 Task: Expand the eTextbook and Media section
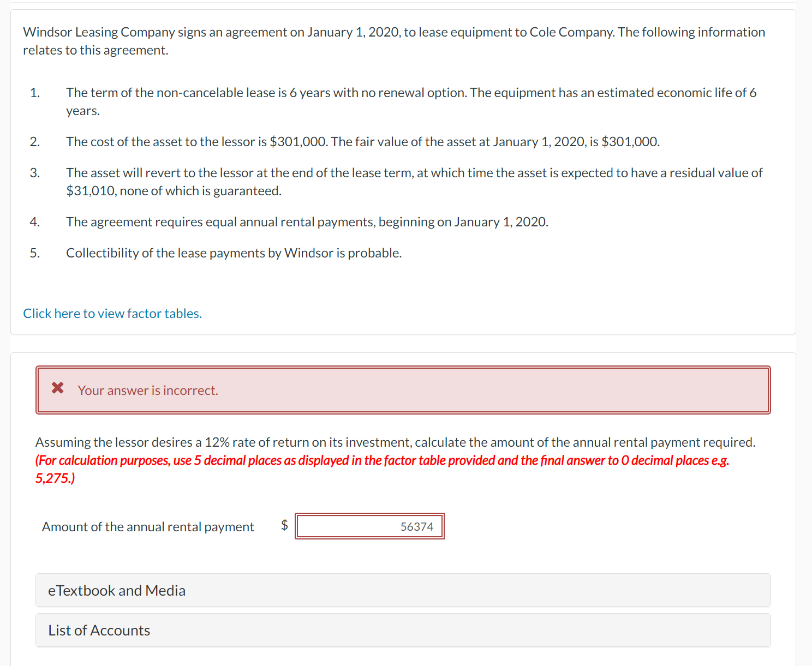pos(403,590)
